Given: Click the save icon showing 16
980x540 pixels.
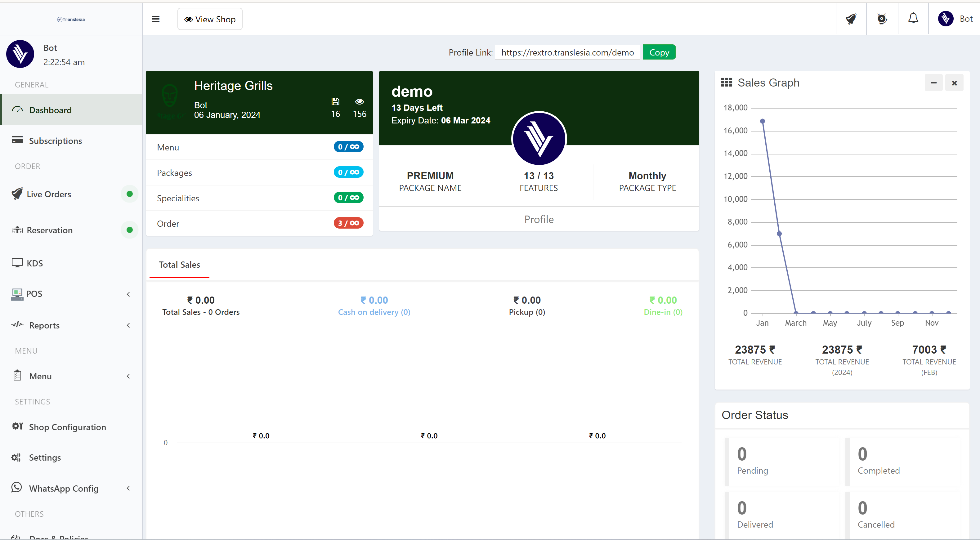Looking at the screenshot, I should 335,101.
